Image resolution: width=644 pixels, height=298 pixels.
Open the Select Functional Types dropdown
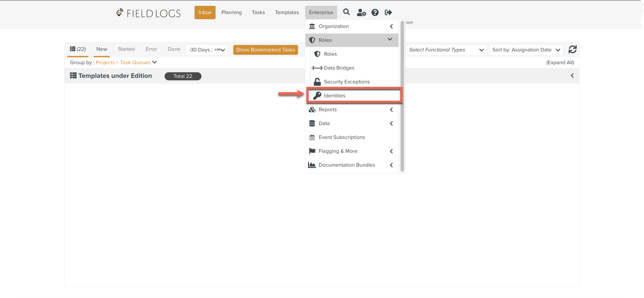[x=446, y=50]
